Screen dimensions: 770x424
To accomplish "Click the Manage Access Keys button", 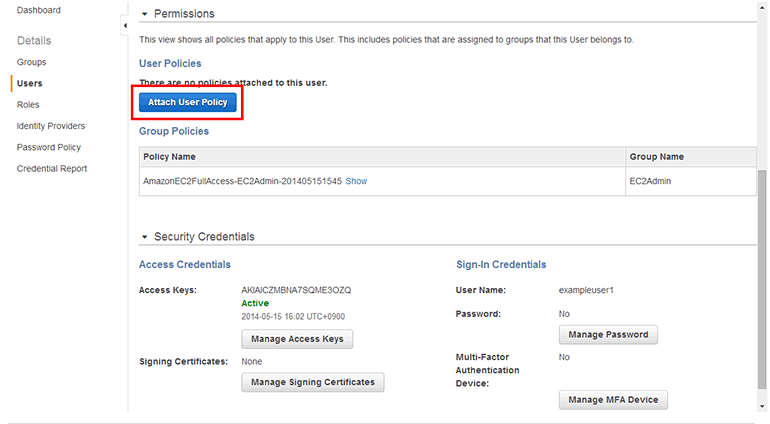I will (297, 339).
